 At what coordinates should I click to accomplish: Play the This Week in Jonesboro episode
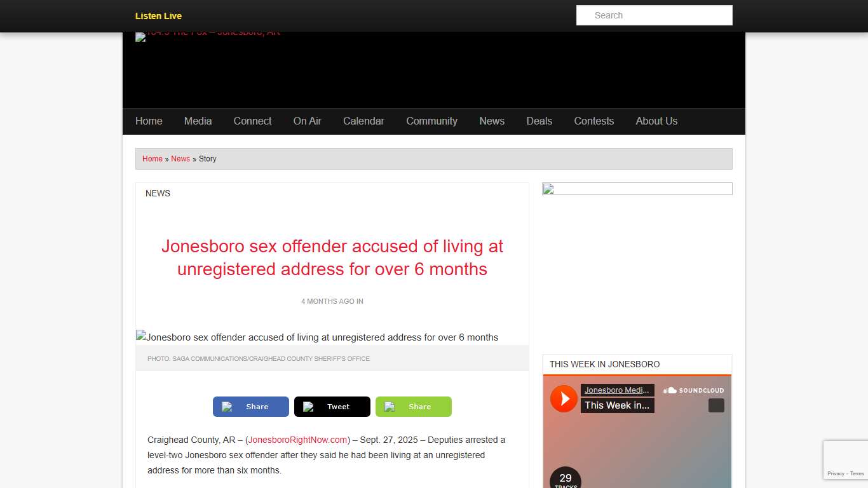click(564, 398)
